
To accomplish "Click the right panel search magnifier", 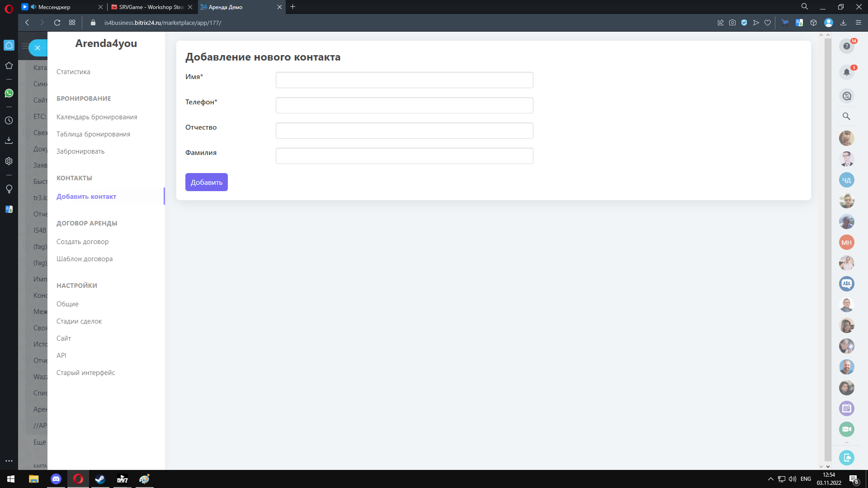I will (846, 116).
